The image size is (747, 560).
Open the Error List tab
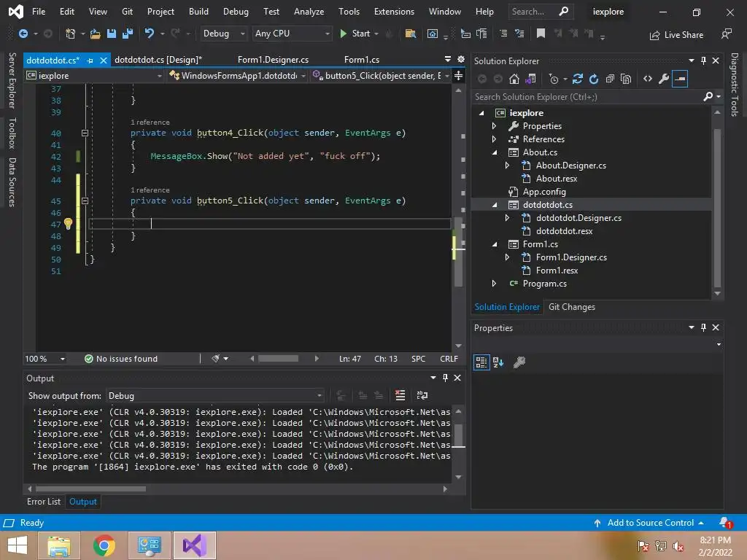pos(43,502)
